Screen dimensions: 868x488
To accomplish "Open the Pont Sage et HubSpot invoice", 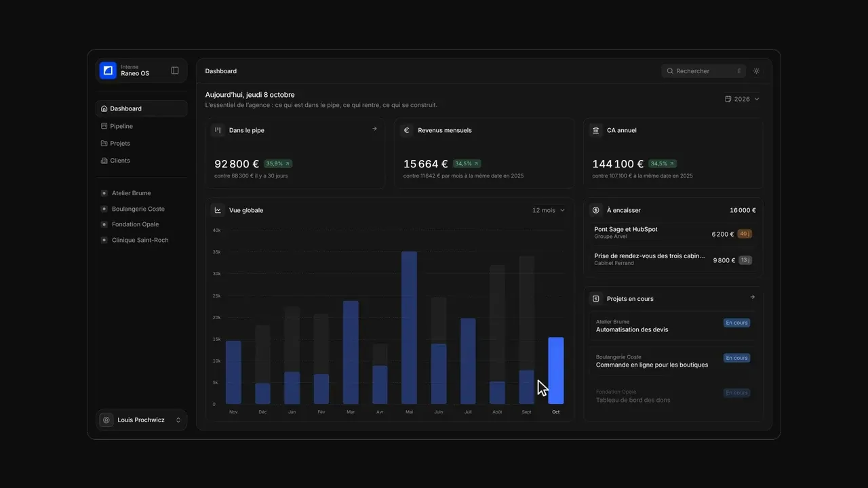I will tap(673, 233).
